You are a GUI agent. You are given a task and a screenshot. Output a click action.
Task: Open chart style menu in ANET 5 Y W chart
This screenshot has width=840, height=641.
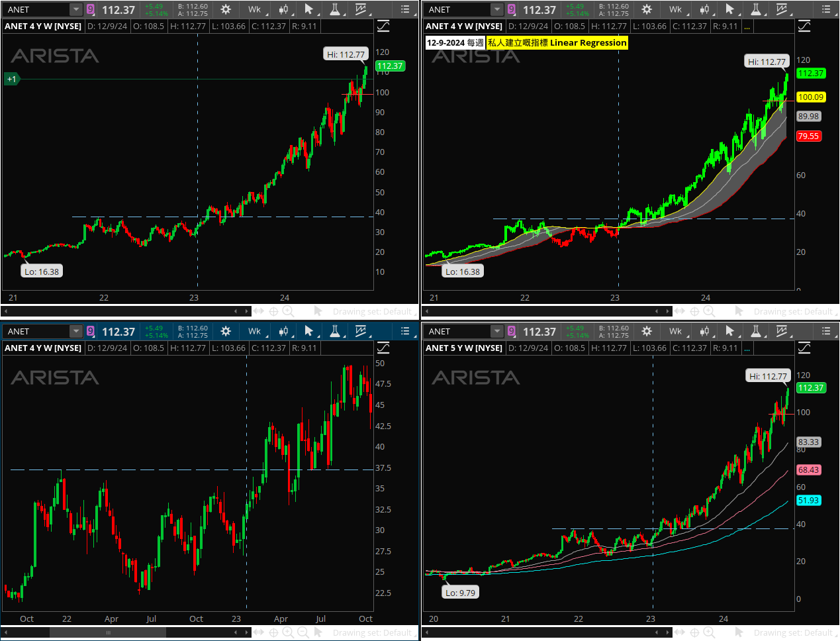[705, 331]
